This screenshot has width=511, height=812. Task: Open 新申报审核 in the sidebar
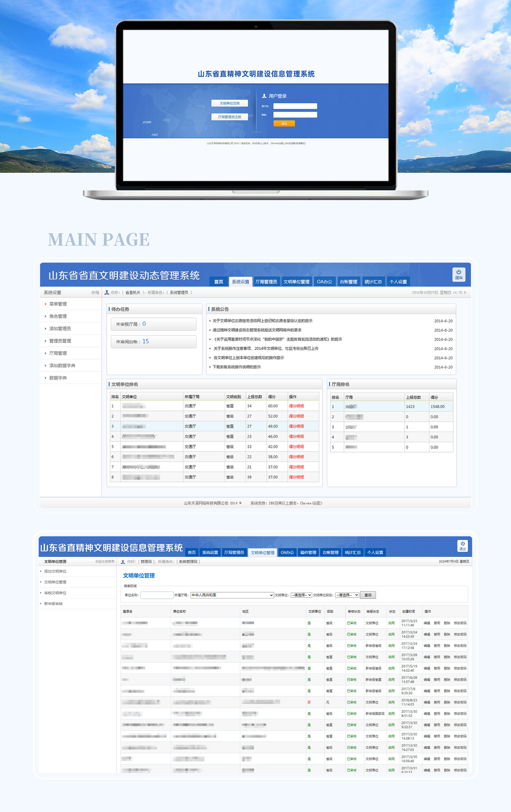tap(54, 604)
